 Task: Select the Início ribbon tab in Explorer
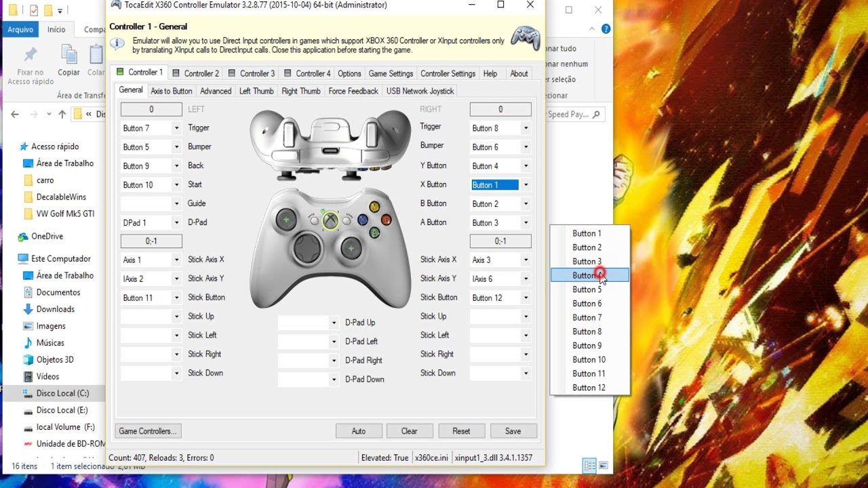[x=56, y=29]
